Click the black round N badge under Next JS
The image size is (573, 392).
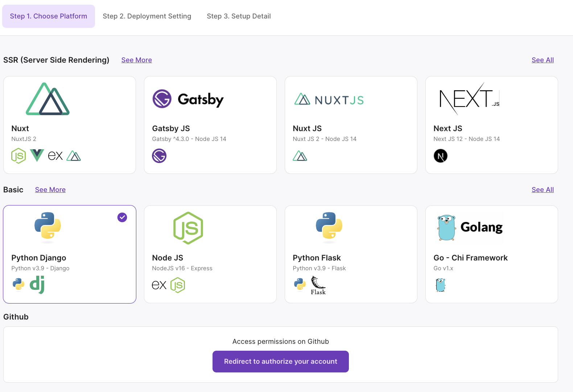[x=440, y=156]
